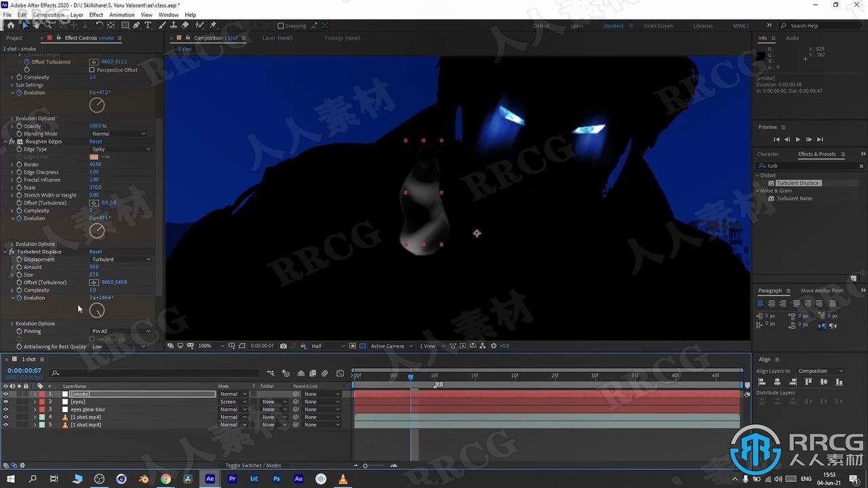Select the Type tool
868x488 pixels.
pyautogui.click(x=148, y=25)
